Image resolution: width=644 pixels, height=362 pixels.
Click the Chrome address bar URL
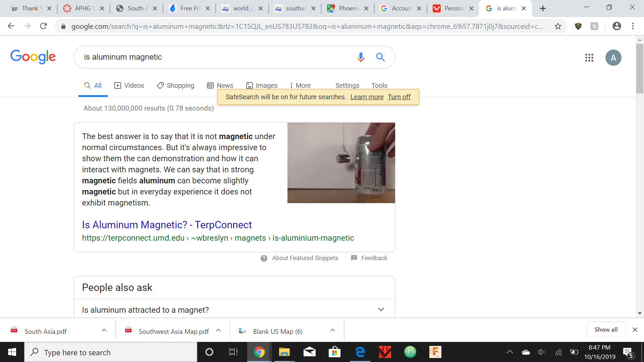(x=307, y=26)
